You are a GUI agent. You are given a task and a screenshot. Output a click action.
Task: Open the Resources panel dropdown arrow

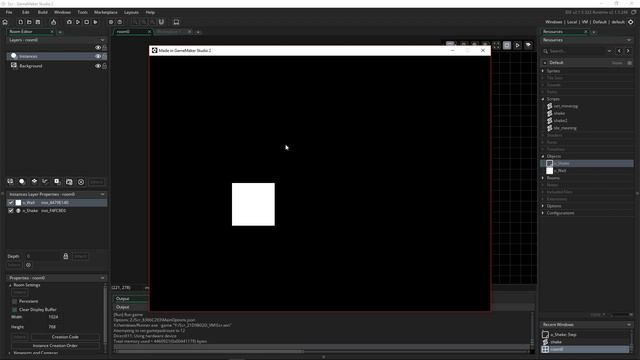coord(629,40)
